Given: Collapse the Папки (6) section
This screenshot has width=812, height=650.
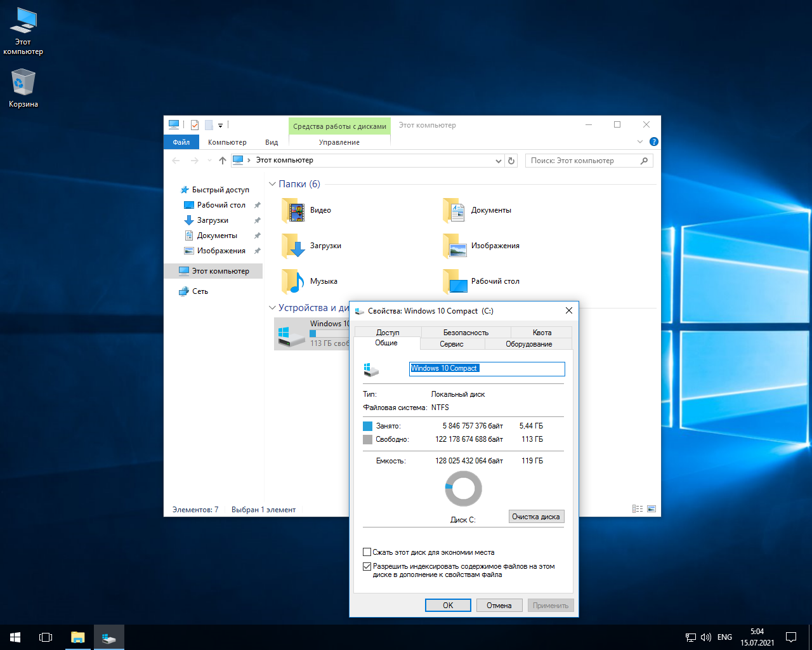Looking at the screenshot, I should point(273,184).
